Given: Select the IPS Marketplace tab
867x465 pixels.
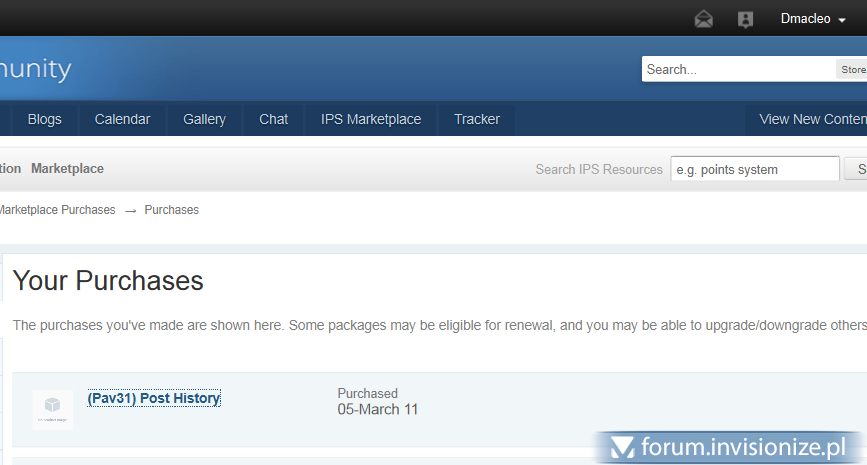Looking at the screenshot, I should (x=371, y=119).
